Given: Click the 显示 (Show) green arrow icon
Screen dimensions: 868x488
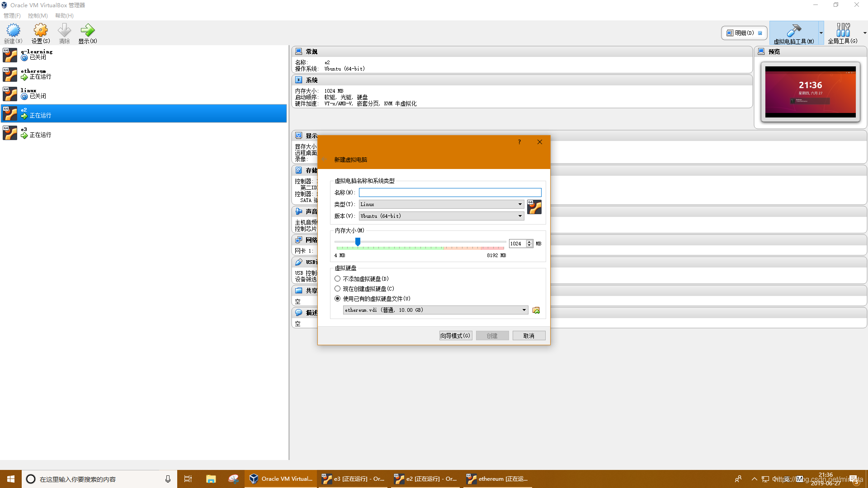Looking at the screenshot, I should [87, 30].
